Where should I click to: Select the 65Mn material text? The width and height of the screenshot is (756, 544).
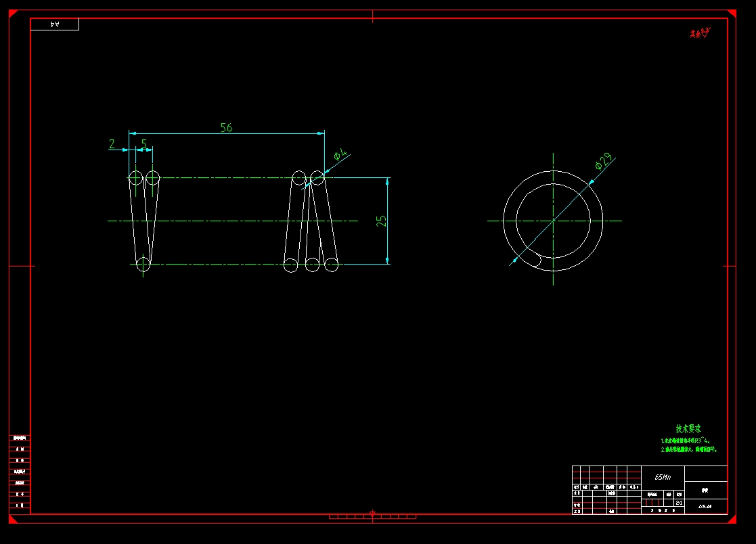click(663, 477)
